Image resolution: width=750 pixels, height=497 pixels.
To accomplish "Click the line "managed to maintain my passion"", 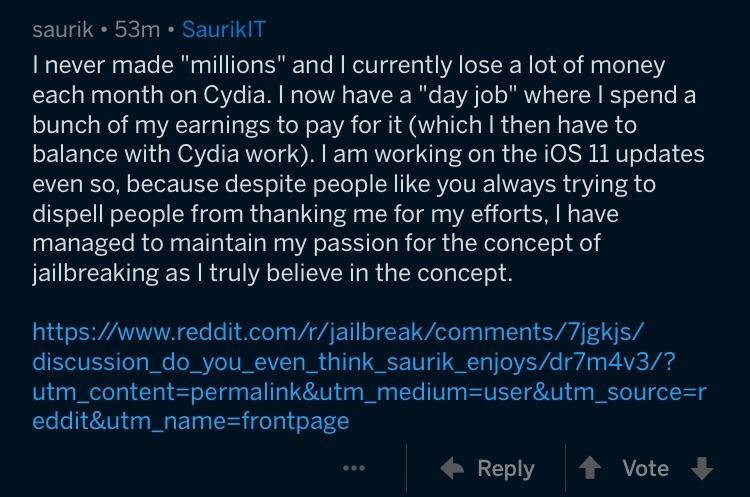I will 316,243.
